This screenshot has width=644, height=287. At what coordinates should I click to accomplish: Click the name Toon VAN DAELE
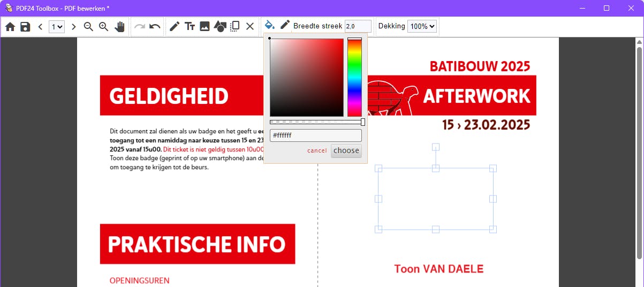click(439, 269)
